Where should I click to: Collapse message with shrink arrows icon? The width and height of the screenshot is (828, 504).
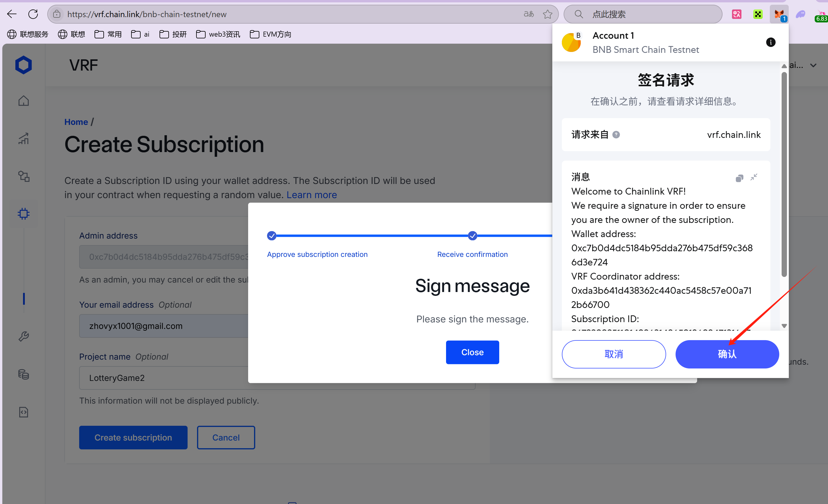tap(754, 177)
